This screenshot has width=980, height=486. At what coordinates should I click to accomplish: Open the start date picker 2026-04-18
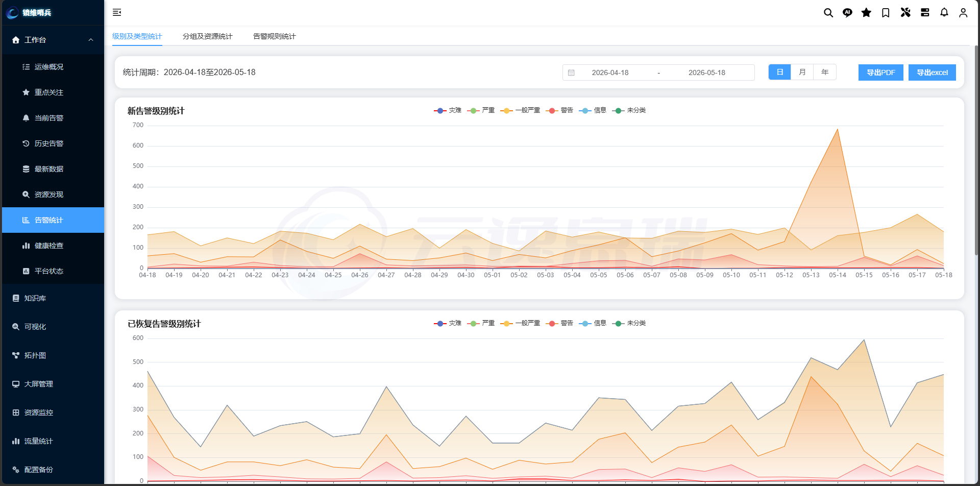pyautogui.click(x=610, y=72)
